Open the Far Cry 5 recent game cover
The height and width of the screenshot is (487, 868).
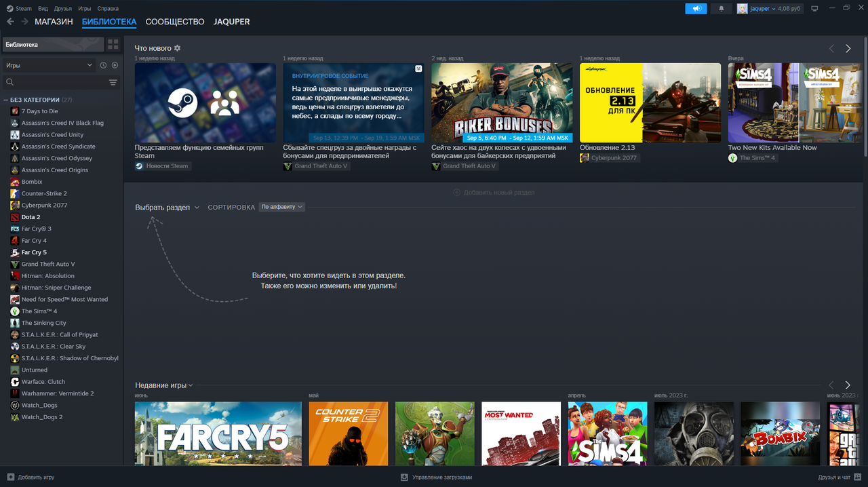pyautogui.click(x=218, y=433)
